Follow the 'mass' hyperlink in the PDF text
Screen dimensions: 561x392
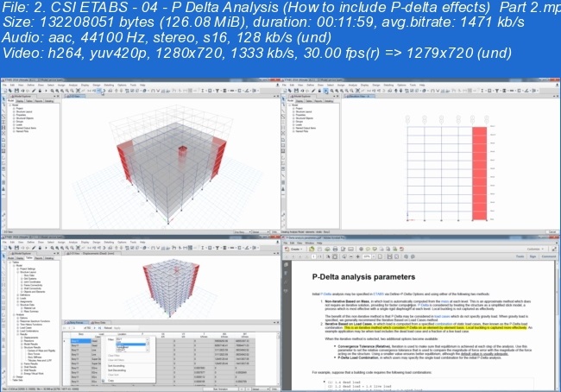[444, 301]
